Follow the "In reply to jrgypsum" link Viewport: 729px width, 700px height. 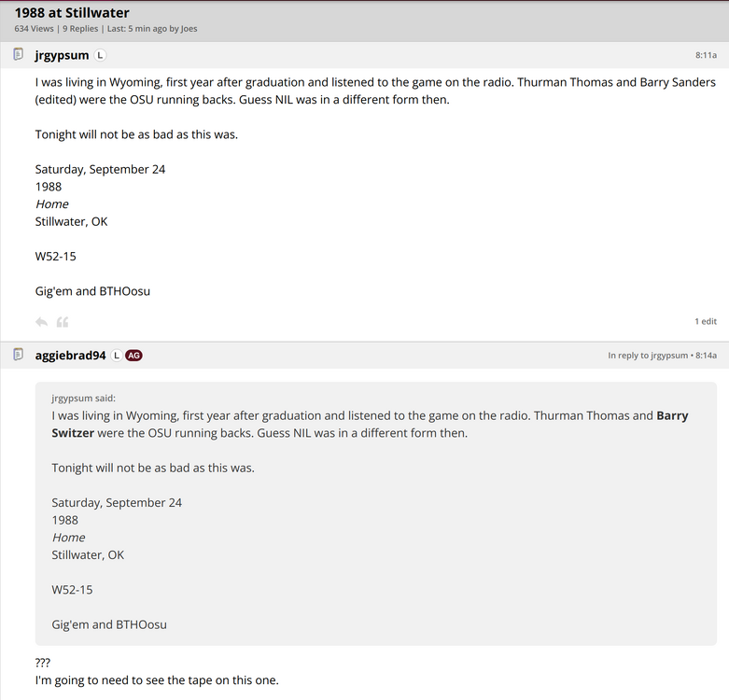click(648, 356)
